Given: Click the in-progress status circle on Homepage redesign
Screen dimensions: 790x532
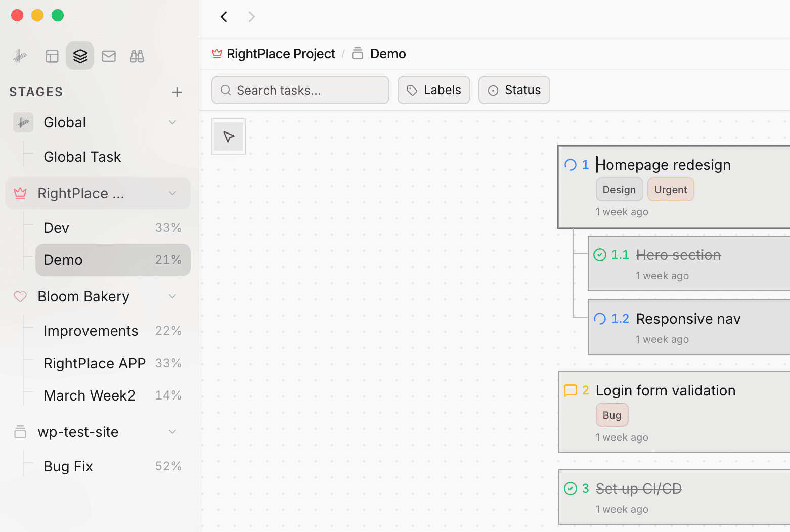Looking at the screenshot, I should tap(570, 164).
